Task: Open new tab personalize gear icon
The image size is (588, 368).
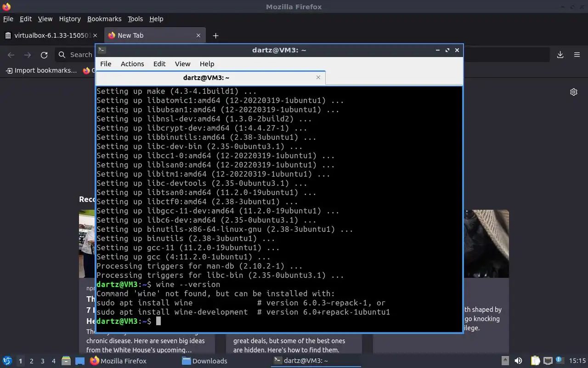Action: 574,92
